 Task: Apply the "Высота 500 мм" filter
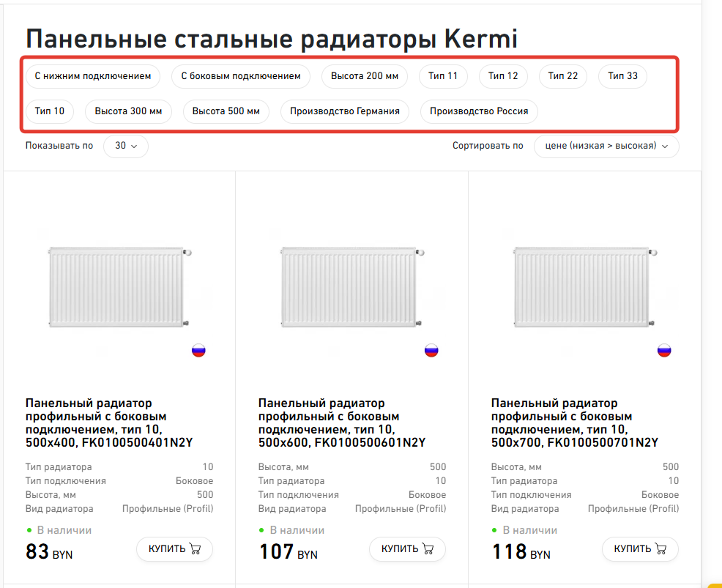pos(226,111)
